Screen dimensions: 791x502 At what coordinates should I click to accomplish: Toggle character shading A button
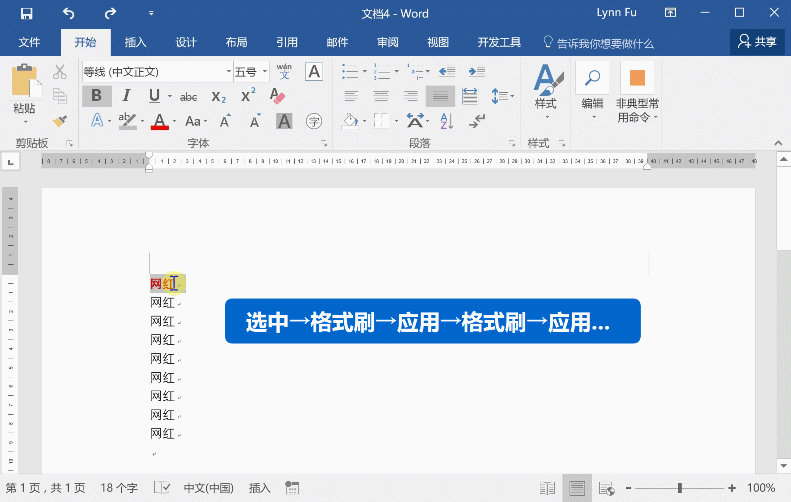(284, 121)
